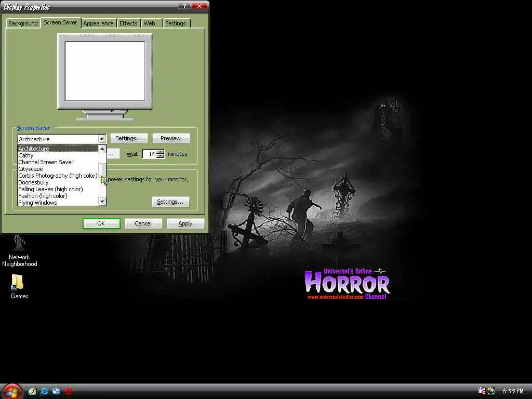
Task: Click the yellow-green tray icon beside the clock
Action: 491,391
